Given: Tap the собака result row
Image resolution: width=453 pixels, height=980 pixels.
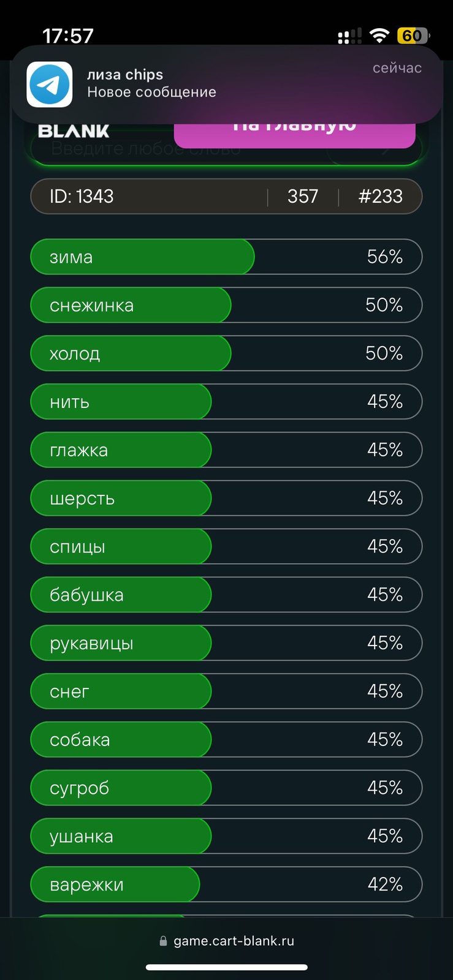Looking at the screenshot, I should [x=226, y=740].
